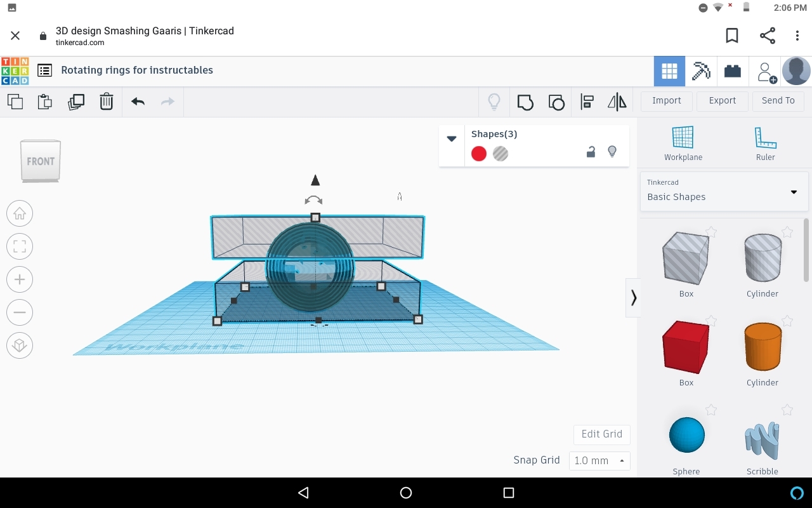812x508 pixels.
Task: Switch to orthographic view cube icon
Action: [20, 345]
